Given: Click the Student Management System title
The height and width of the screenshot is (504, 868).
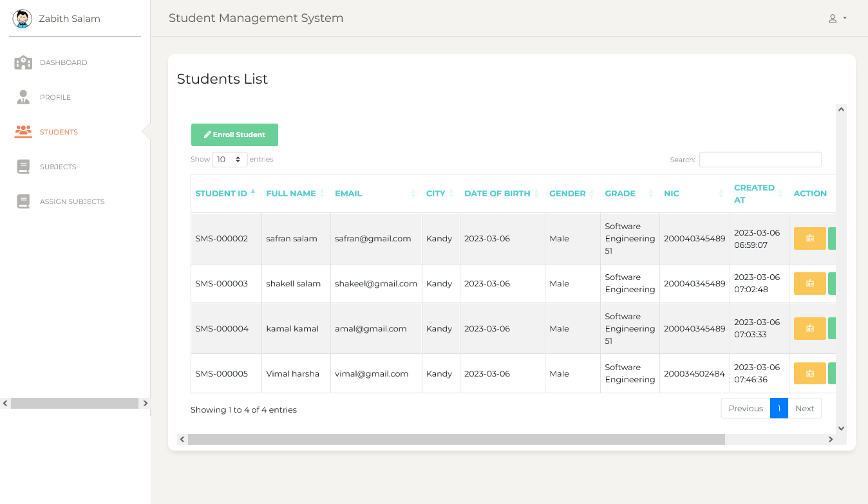Looking at the screenshot, I should click(256, 18).
